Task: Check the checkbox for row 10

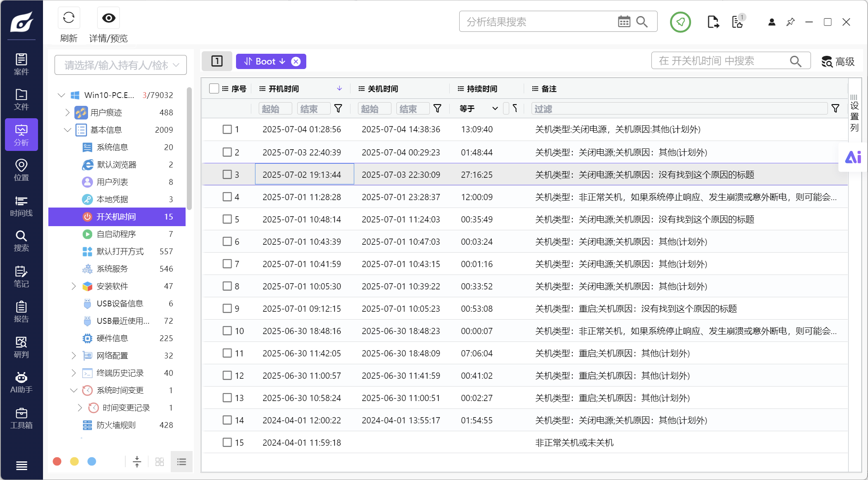Action: pos(227,331)
